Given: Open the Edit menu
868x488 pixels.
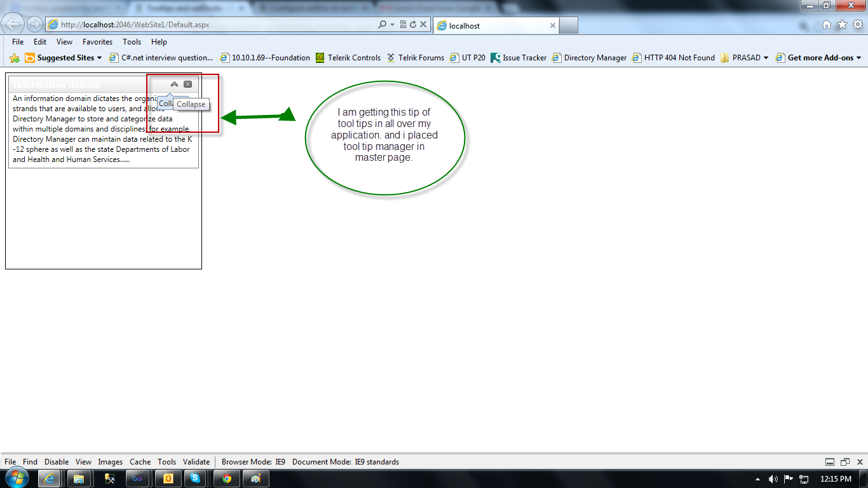Looking at the screenshot, I should (x=40, y=42).
